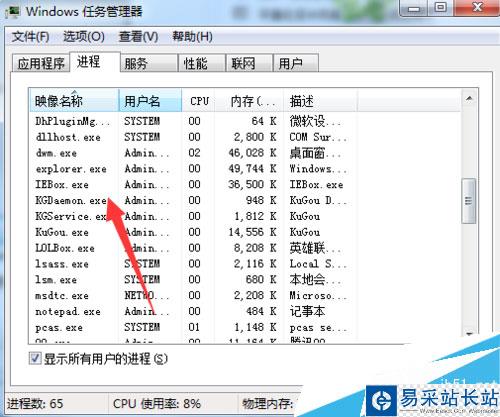The width and height of the screenshot is (500, 417).
Task: Click the scroll down arrow of process list
Action: (x=469, y=334)
